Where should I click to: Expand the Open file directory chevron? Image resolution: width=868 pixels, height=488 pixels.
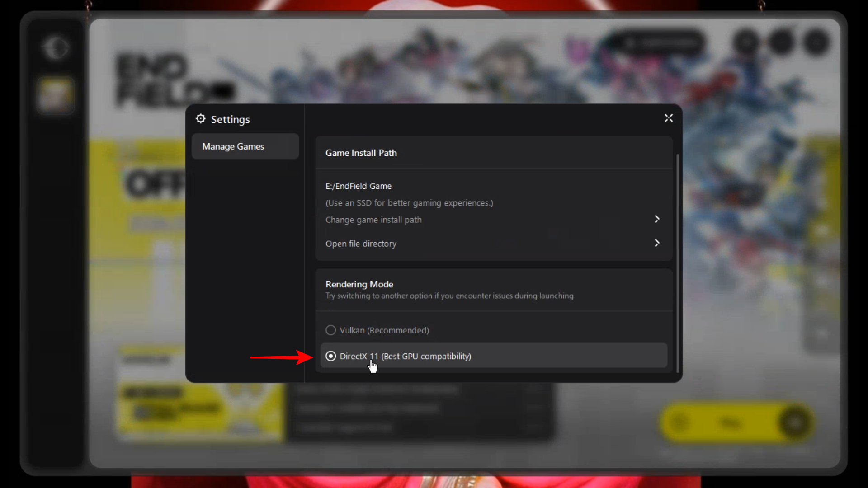[x=657, y=243]
